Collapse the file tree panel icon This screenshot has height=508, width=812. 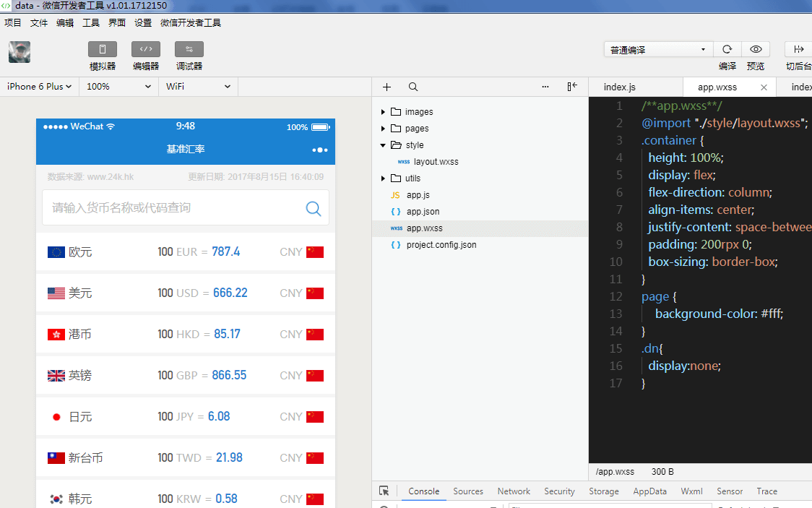coord(572,87)
